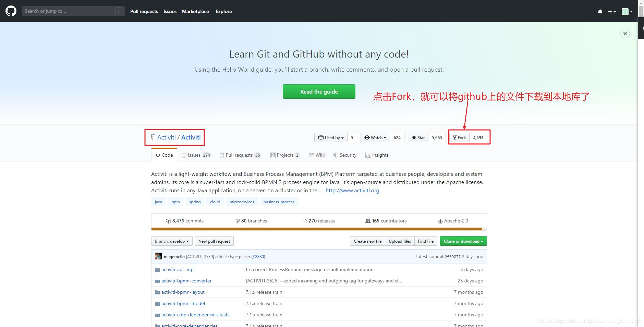
Task: Click the cloud topic tag
Action: click(215, 202)
